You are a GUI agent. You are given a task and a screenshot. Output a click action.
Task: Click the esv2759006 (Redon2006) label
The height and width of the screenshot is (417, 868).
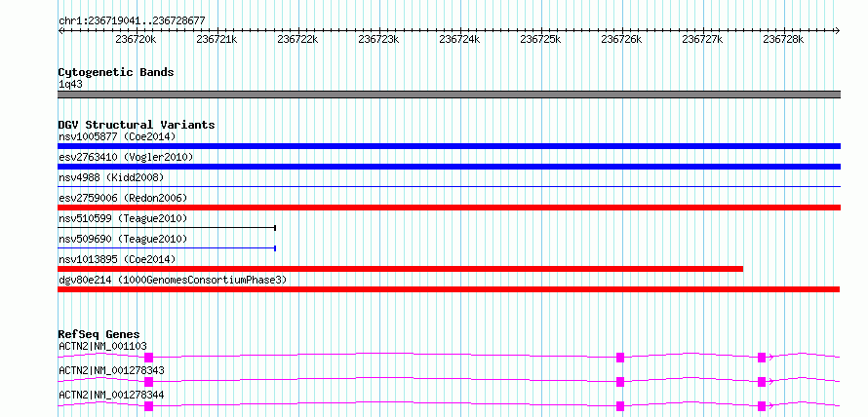click(123, 198)
